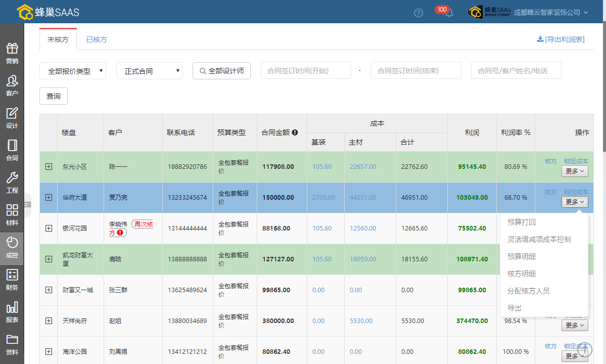
Task: Click the 合同号/客户姓名/电话 search field
Action: [516, 71]
